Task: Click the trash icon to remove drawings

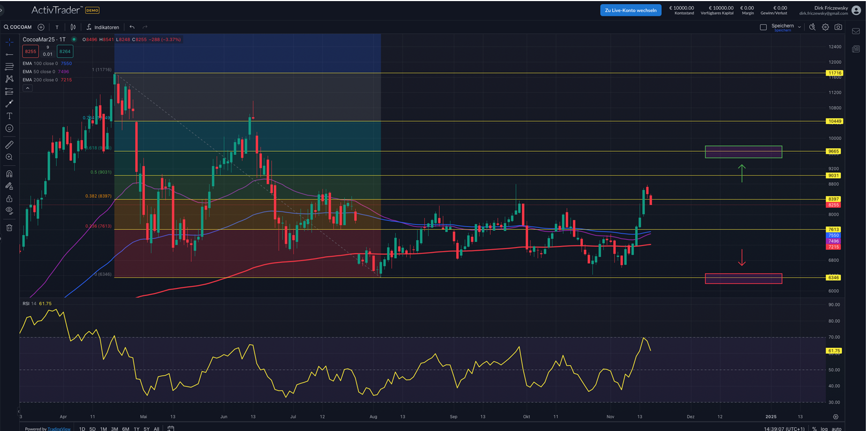Action: coord(9,228)
